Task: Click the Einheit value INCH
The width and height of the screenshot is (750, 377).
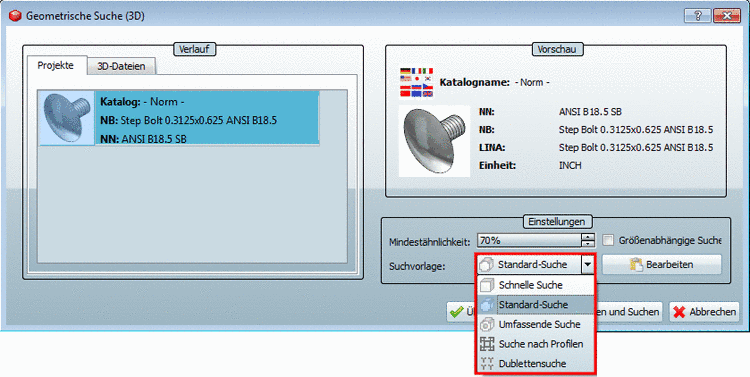Action: [x=570, y=166]
